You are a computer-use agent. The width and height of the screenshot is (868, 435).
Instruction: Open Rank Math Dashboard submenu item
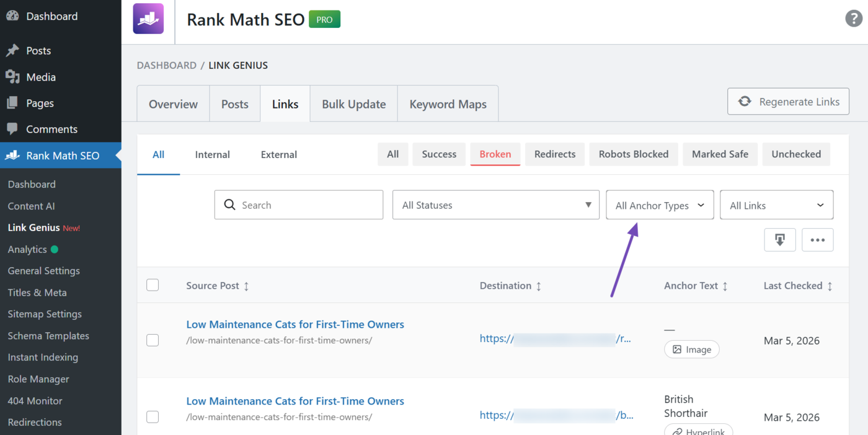pos(32,184)
